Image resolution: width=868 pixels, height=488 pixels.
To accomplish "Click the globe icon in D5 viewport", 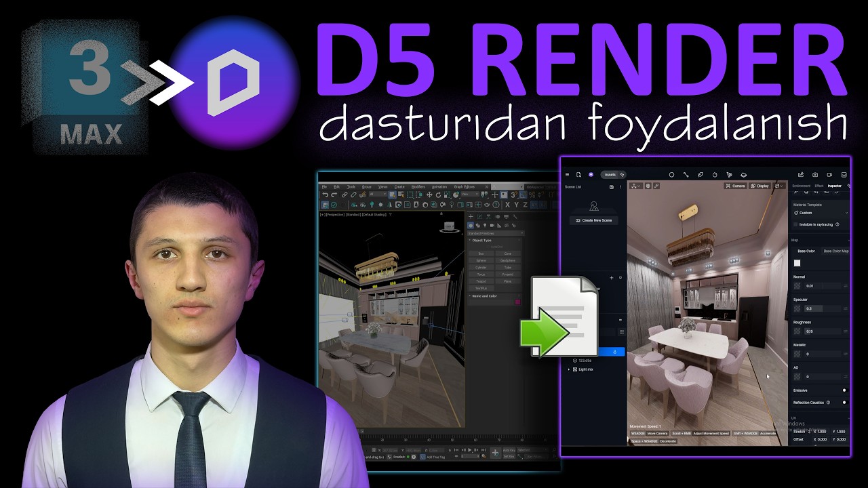I will 648,186.
